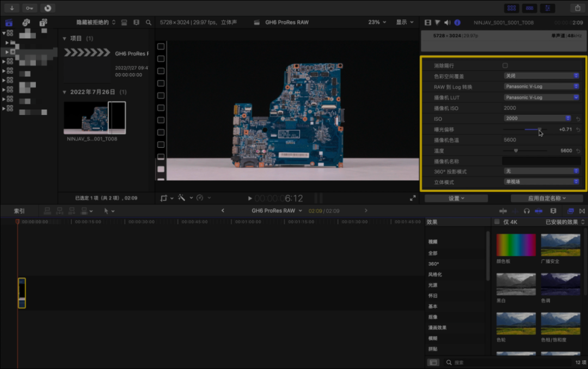Viewport: 588px width, 369px height.
Task: Toggle audio skimming icon
Action: point(515,211)
